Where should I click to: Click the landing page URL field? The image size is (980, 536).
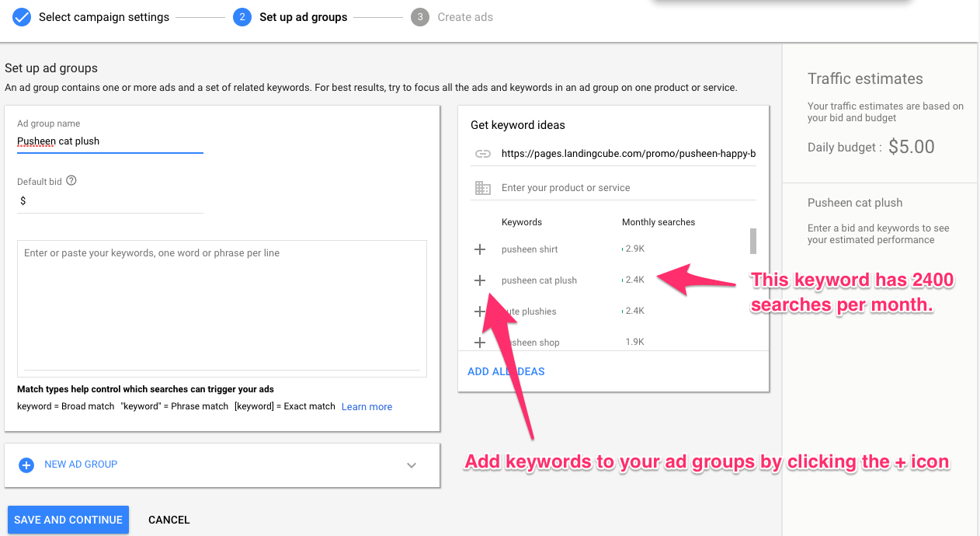click(x=628, y=154)
